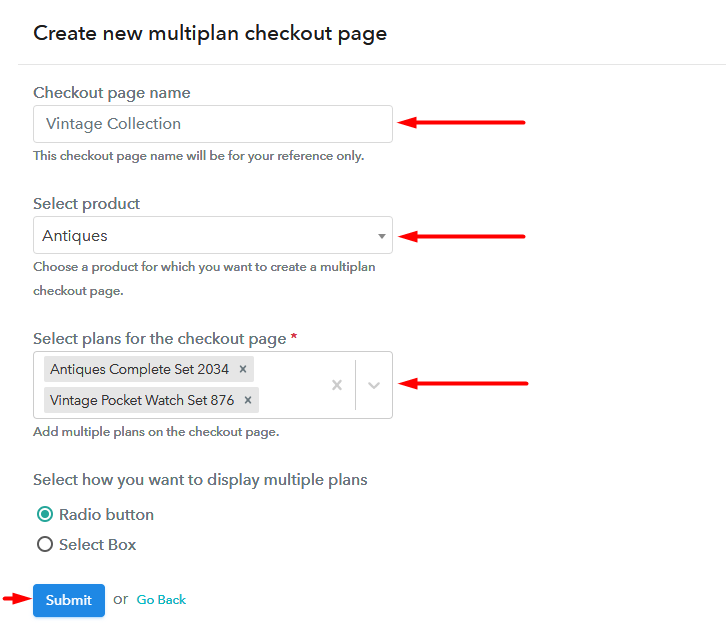
Task: Click the Vintage Pocket Watch Set 876 chip label
Action: (x=142, y=400)
